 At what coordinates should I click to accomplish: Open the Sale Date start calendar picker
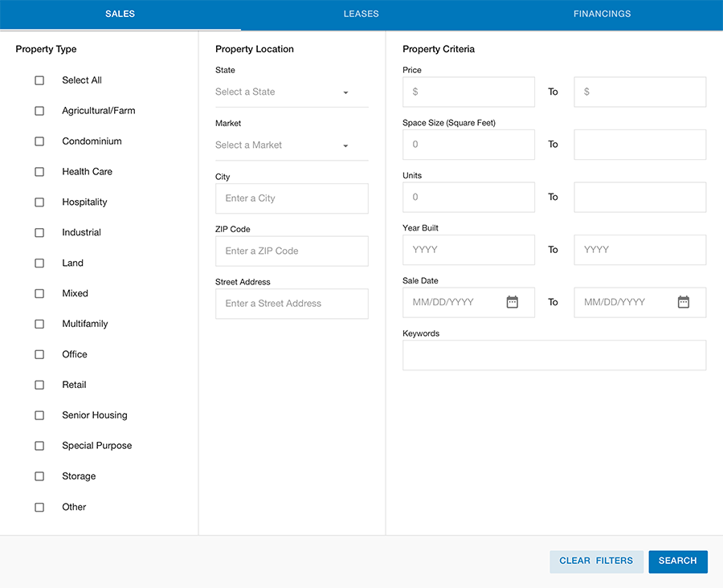click(513, 302)
